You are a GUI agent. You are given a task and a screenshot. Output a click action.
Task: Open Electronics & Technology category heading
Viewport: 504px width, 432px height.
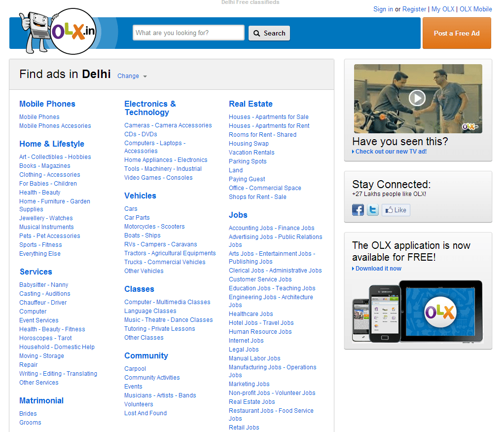pos(150,108)
